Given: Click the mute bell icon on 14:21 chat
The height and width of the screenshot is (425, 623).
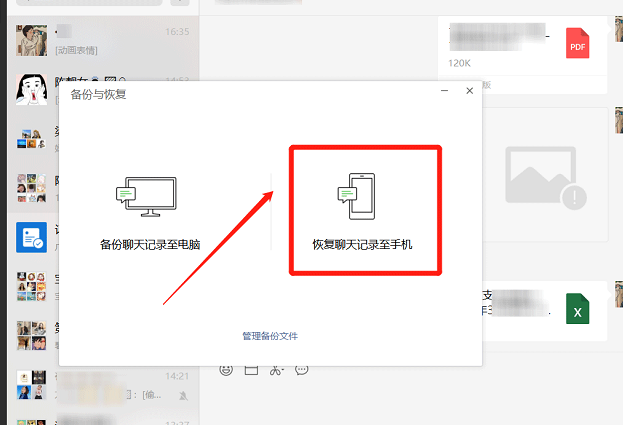Looking at the screenshot, I should [183, 395].
